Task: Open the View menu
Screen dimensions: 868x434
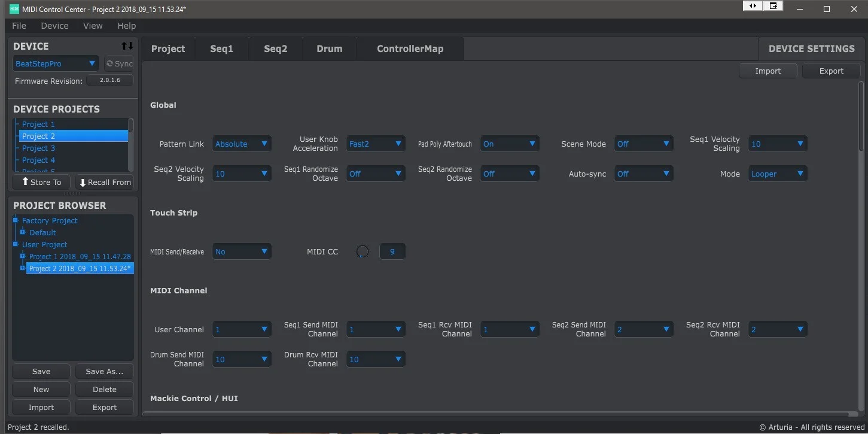Action: coord(93,26)
